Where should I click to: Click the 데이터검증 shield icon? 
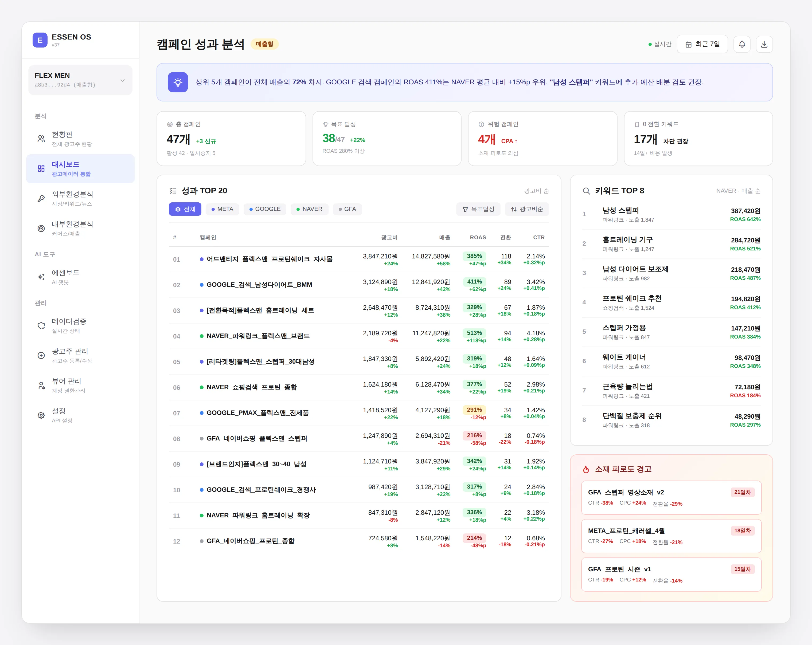[41, 325]
